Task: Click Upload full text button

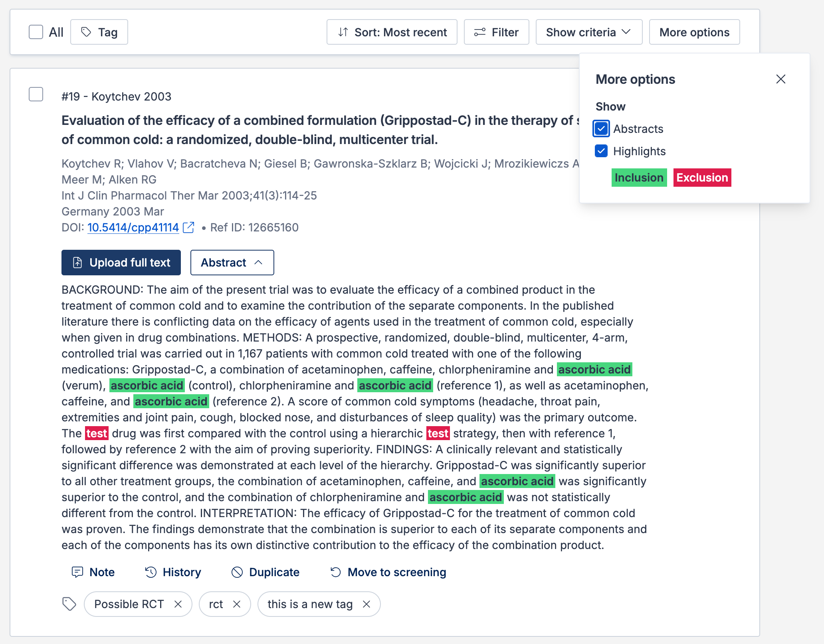Action: (x=121, y=263)
